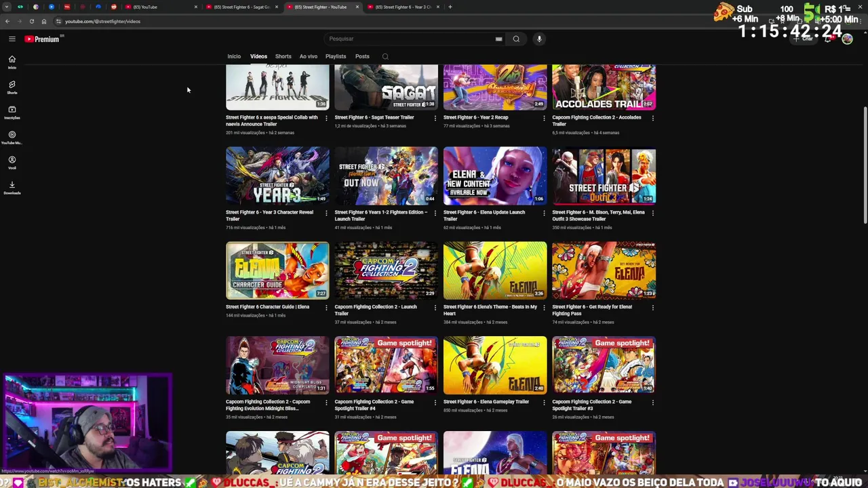This screenshot has width=868, height=488.
Task: Open the tab search dropdown arrow
Action: [6, 7]
